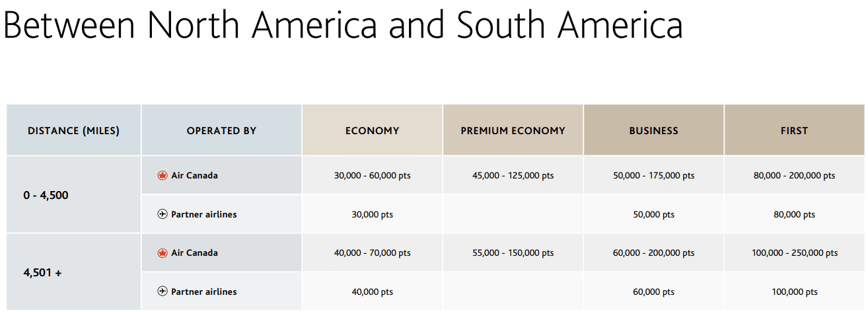Click the 45,000 - 125,000 pts cell
The height and width of the screenshot is (312, 868).
513,176
